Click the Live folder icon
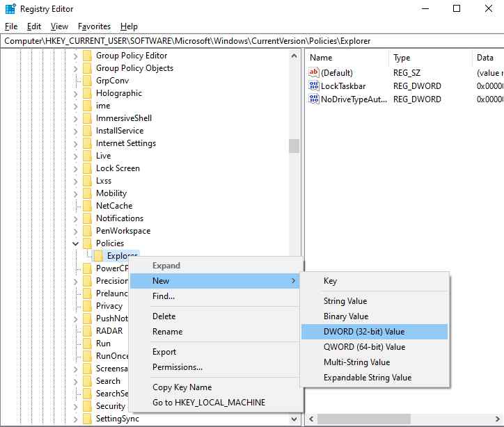 coord(88,156)
